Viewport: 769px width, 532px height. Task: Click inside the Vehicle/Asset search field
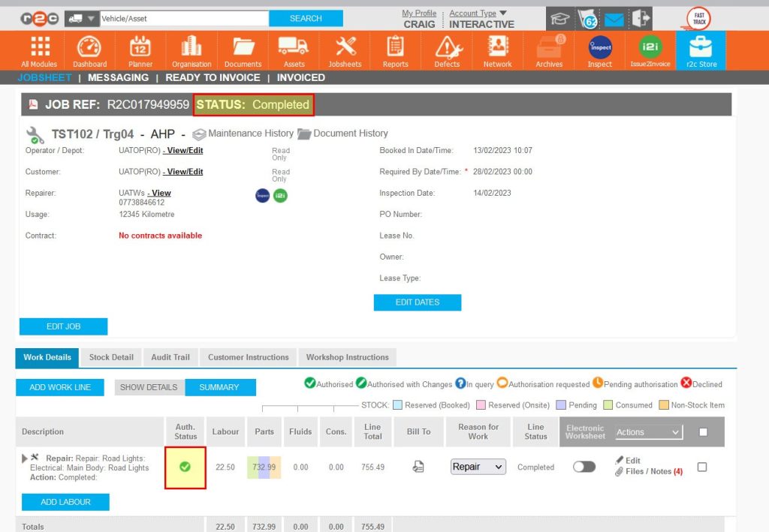pyautogui.click(x=184, y=17)
